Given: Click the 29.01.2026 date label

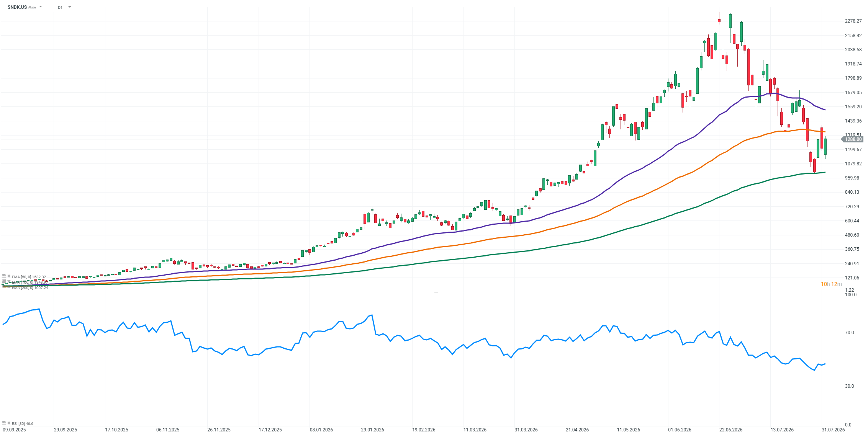Looking at the screenshot, I should point(373,430).
